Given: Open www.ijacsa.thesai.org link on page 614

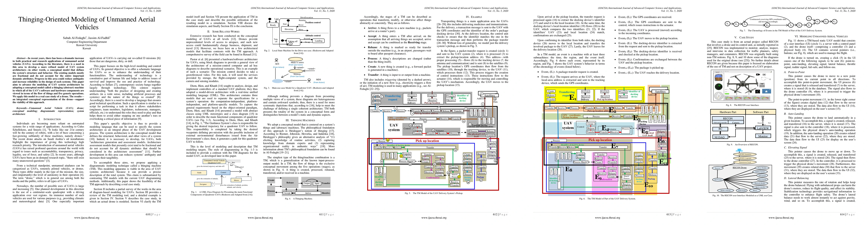Looking at the screenshot, I should (781, 217).
